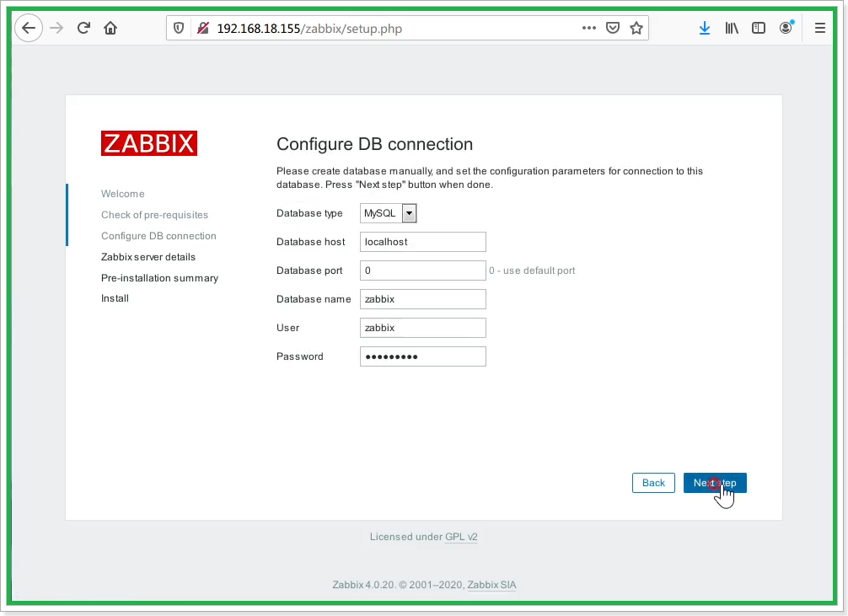Focus the Password field

[423, 356]
